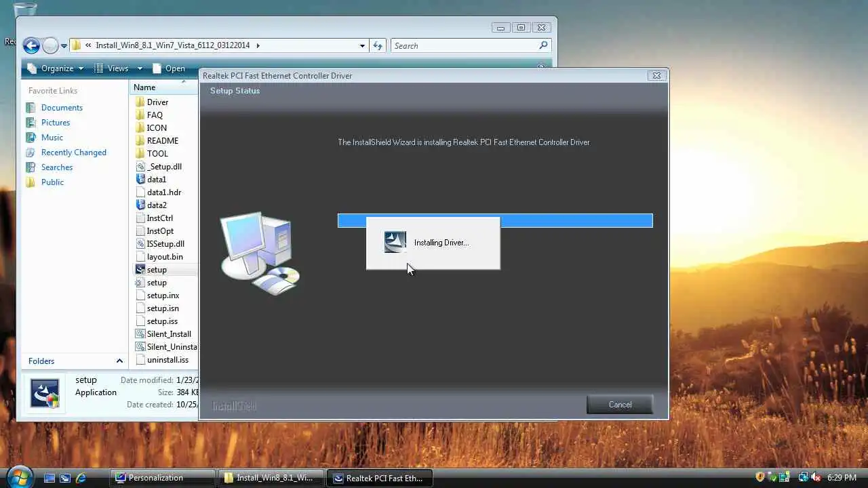Image resolution: width=868 pixels, height=488 pixels.
Task: Go forward in the Explorer window
Action: point(50,45)
